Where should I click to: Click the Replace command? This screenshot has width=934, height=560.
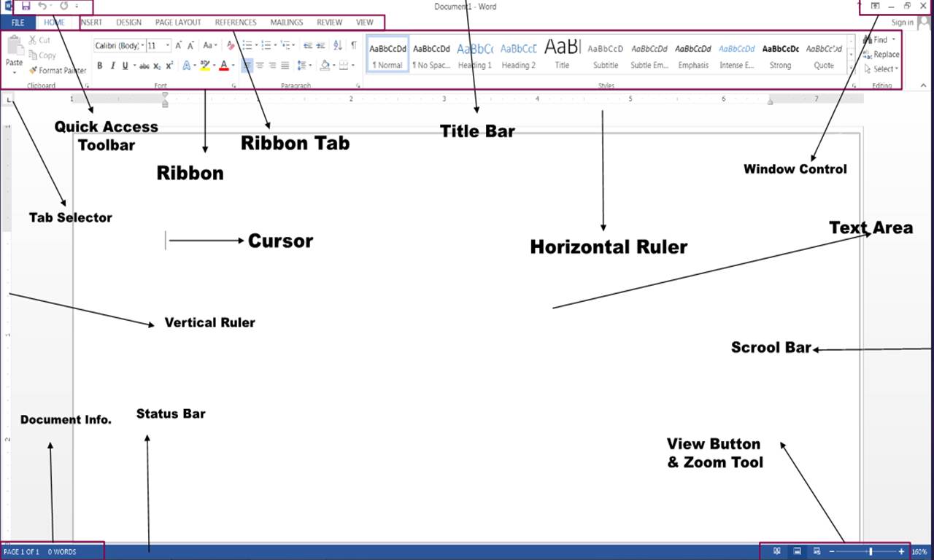coord(883,54)
